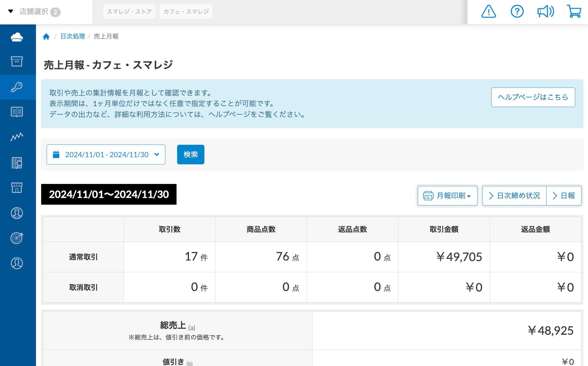
Task: Open the 日報 daily report button
Action: (564, 196)
